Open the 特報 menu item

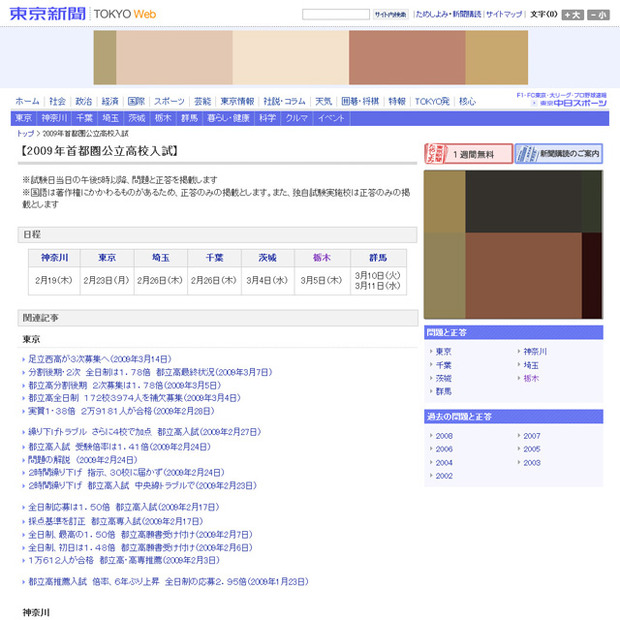click(x=397, y=101)
